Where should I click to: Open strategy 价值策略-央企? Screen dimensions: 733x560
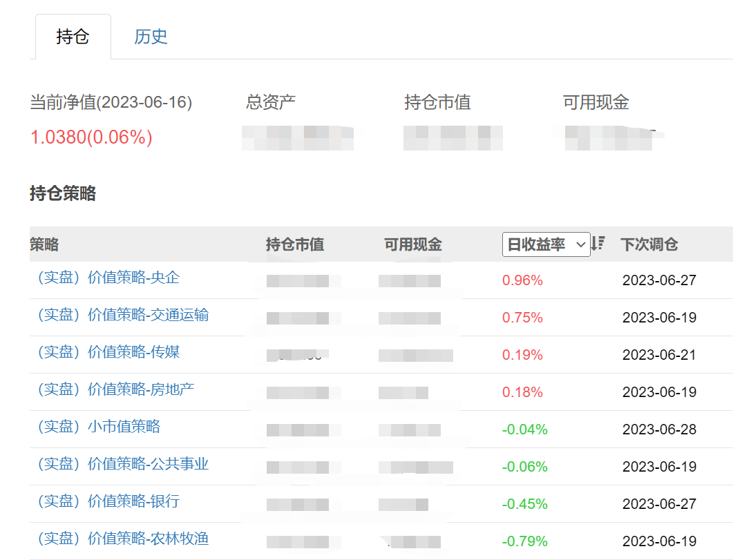pyautogui.click(x=108, y=278)
